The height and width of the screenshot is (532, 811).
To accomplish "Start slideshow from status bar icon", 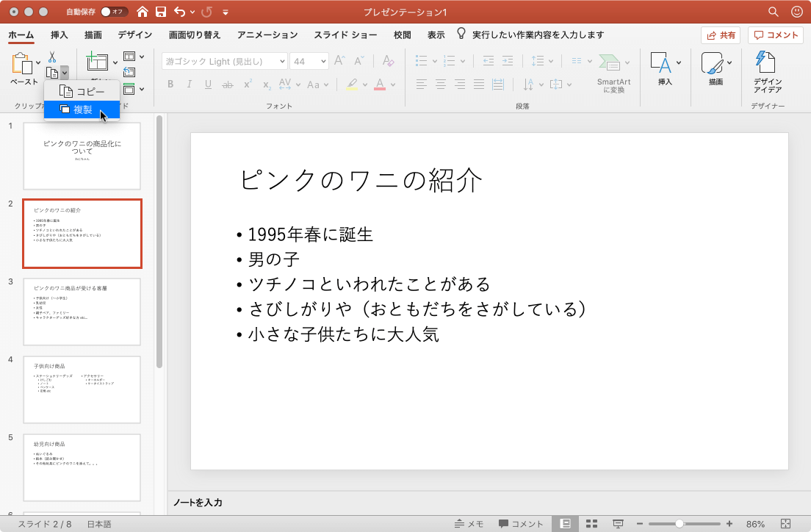I will point(618,524).
